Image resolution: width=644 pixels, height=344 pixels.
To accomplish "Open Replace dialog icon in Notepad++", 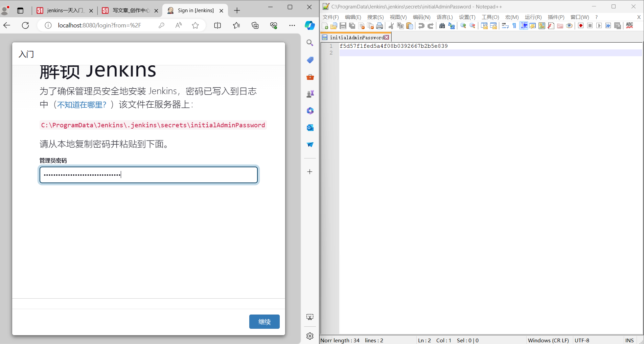I will [x=451, y=26].
